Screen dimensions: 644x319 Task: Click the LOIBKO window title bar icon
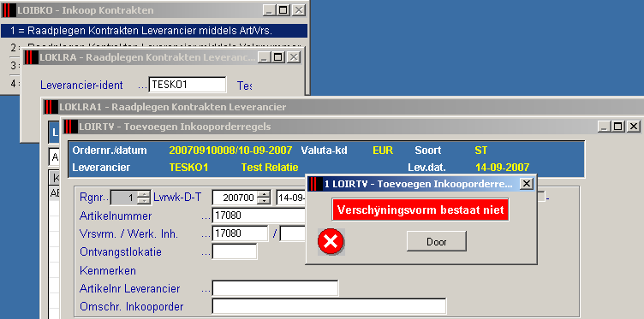pyautogui.click(x=9, y=10)
